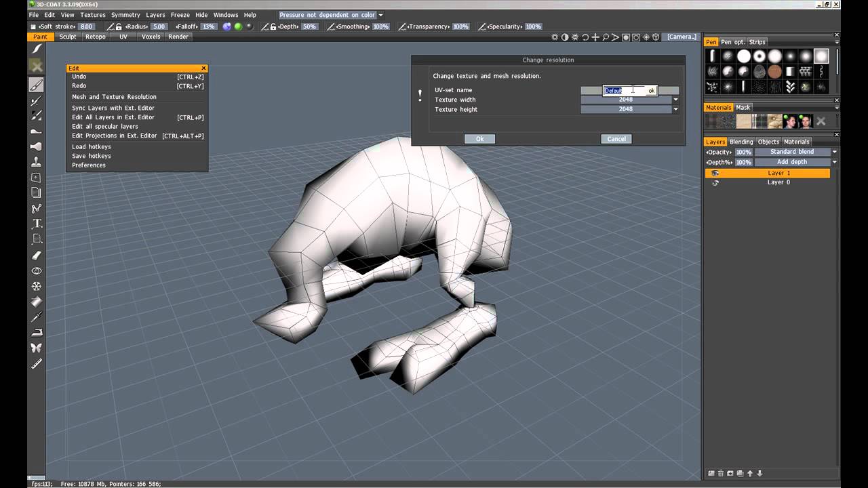
Task: Open Texture height dropdown arrow
Action: click(675, 109)
